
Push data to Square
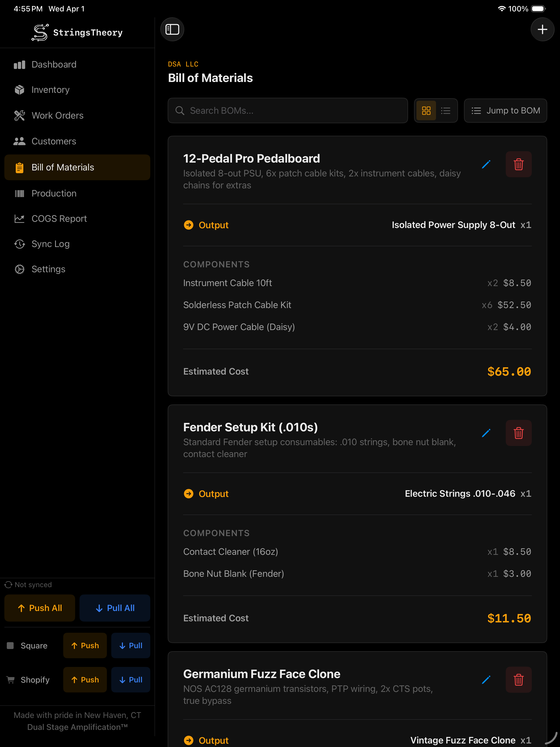tap(85, 645)
